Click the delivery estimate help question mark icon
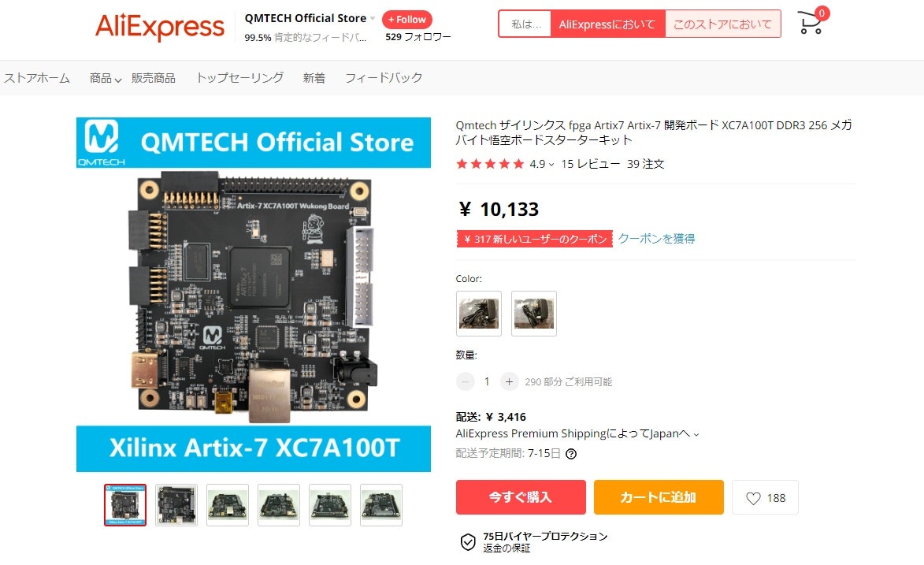The width and height of the screenshot is (924, 565). [571, 454]
